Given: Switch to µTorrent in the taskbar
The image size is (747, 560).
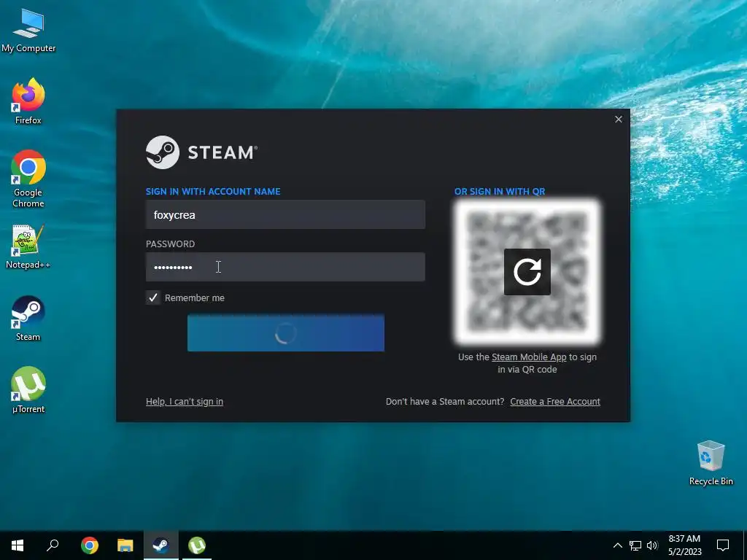Looking at the screenshot, I should [x=197, y=545].
